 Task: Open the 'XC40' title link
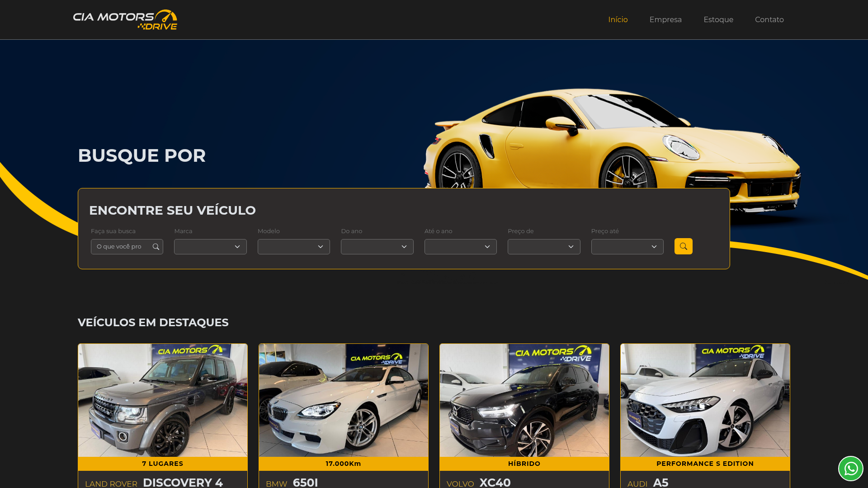click(495, 483)
